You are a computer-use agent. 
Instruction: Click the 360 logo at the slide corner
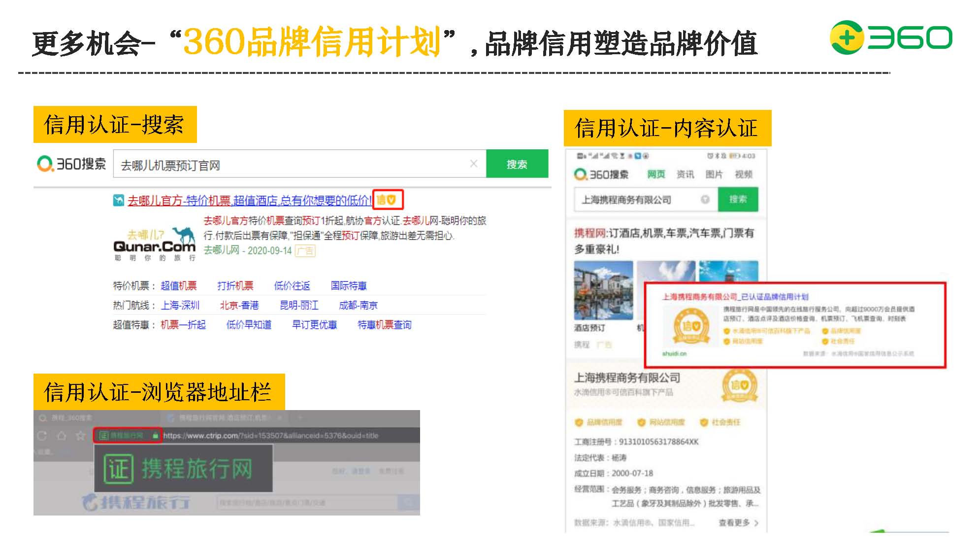[891, 37]
